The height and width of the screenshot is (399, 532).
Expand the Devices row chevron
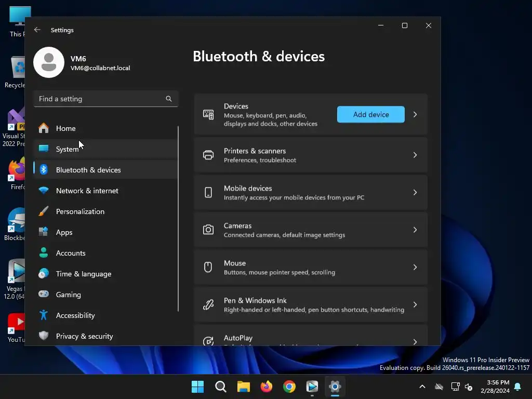point(415,115)
